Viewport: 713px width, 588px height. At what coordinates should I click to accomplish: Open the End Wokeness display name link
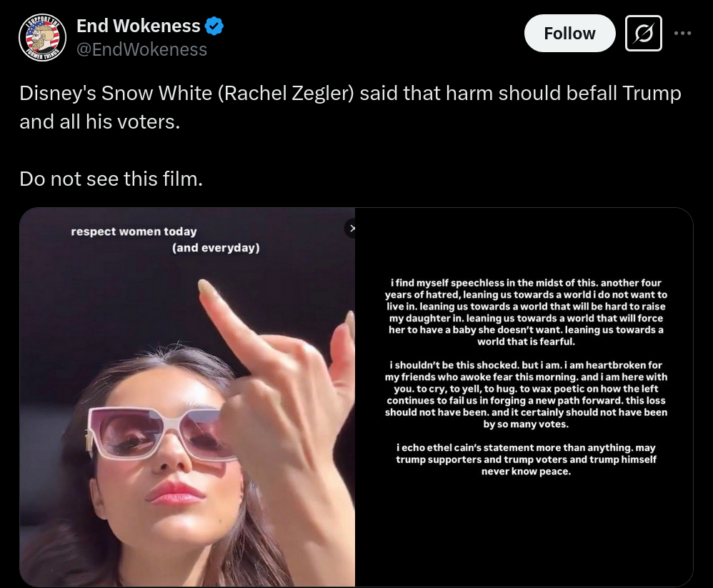[x=138, y=26]
